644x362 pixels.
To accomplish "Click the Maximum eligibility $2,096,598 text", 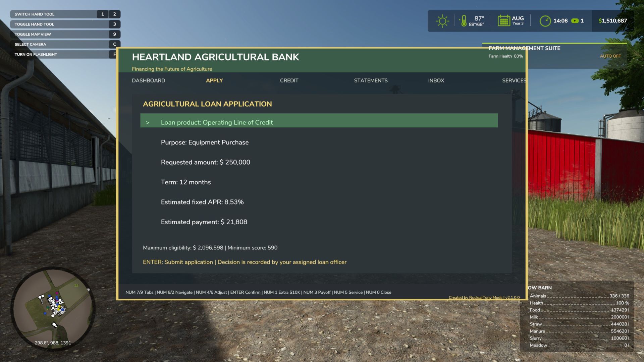I will coord(183,248).
